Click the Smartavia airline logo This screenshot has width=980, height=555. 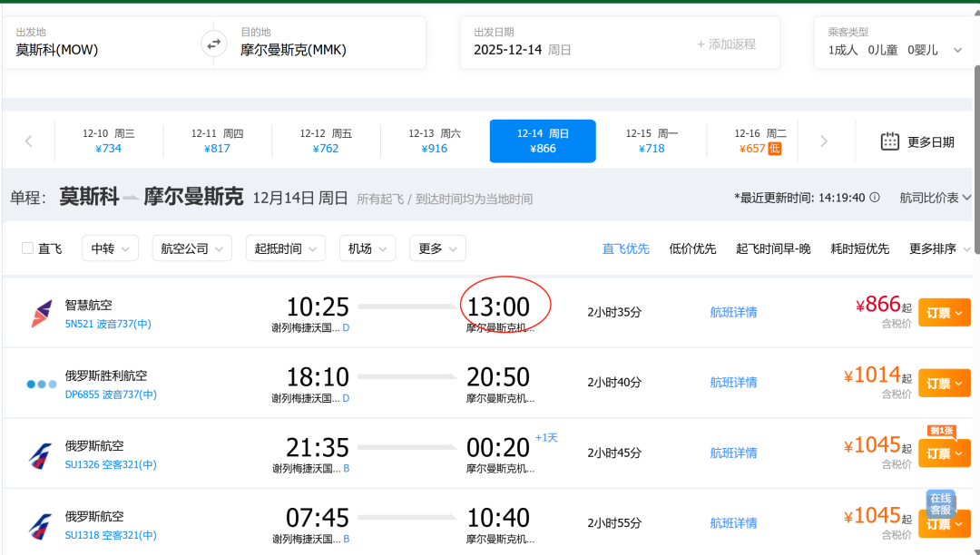click(42, 313)
